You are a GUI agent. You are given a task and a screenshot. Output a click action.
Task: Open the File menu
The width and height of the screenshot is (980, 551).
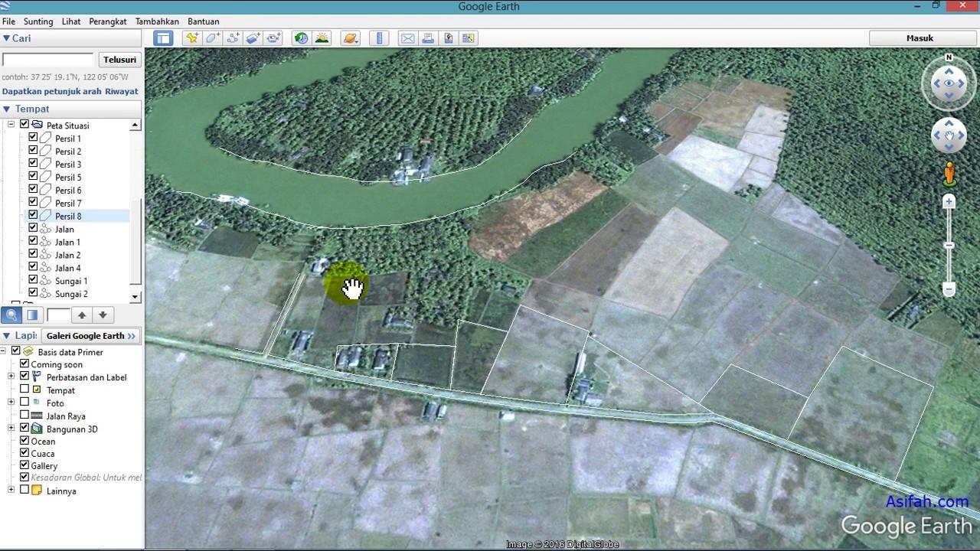(x=8, y=21)
